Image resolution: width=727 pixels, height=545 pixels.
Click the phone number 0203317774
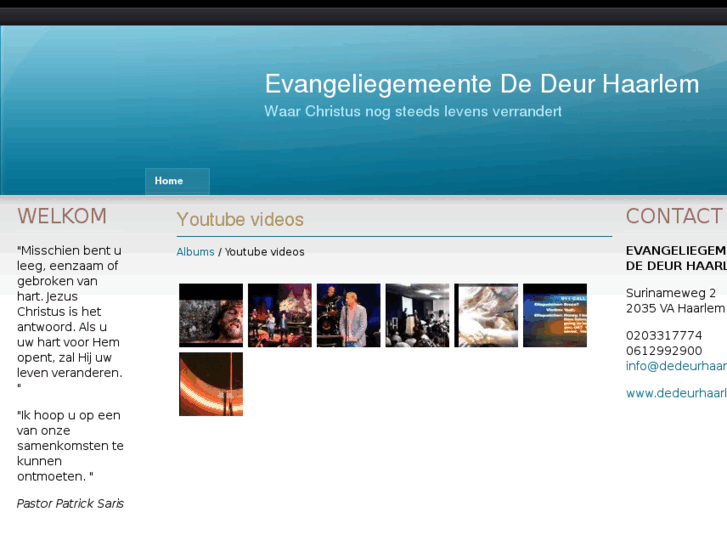[x=664, y=335]
